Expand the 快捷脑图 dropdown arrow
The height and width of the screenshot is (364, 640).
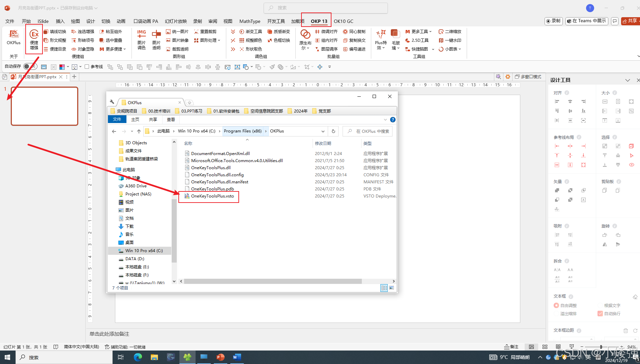pyautogui.click(x=433, y=49)
